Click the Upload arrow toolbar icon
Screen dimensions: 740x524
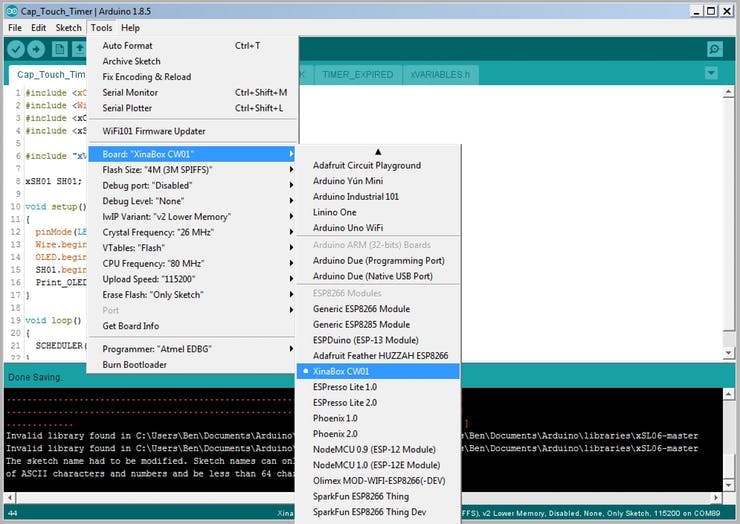pyautogui.click(x=36, y=49)
